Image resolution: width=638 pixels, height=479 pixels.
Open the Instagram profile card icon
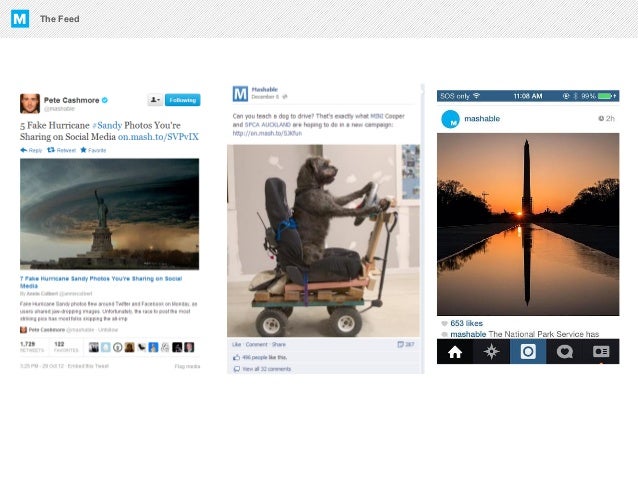(x=601, y=352)
